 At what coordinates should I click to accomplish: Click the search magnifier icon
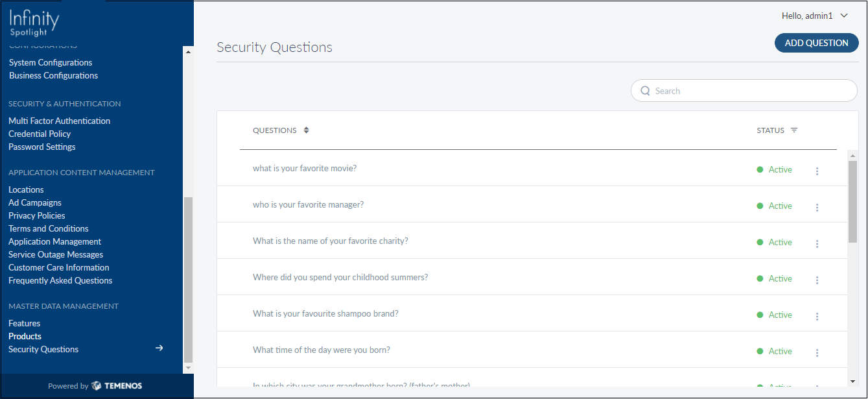tap(645, 91)
